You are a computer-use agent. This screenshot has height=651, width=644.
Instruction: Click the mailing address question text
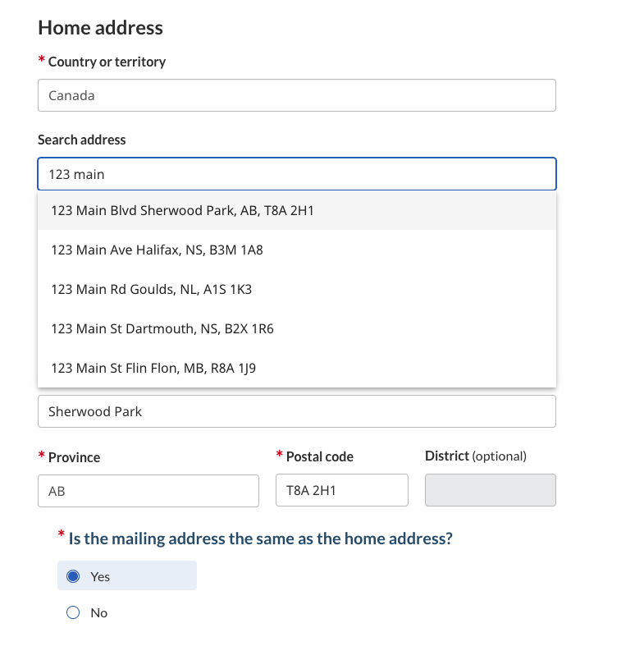[260, 539]
